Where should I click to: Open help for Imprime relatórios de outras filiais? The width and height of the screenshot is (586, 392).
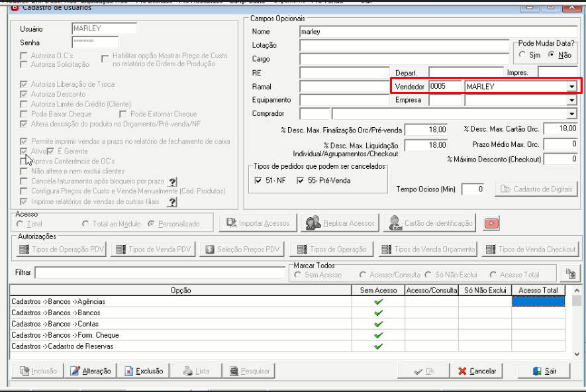(172, 202)
